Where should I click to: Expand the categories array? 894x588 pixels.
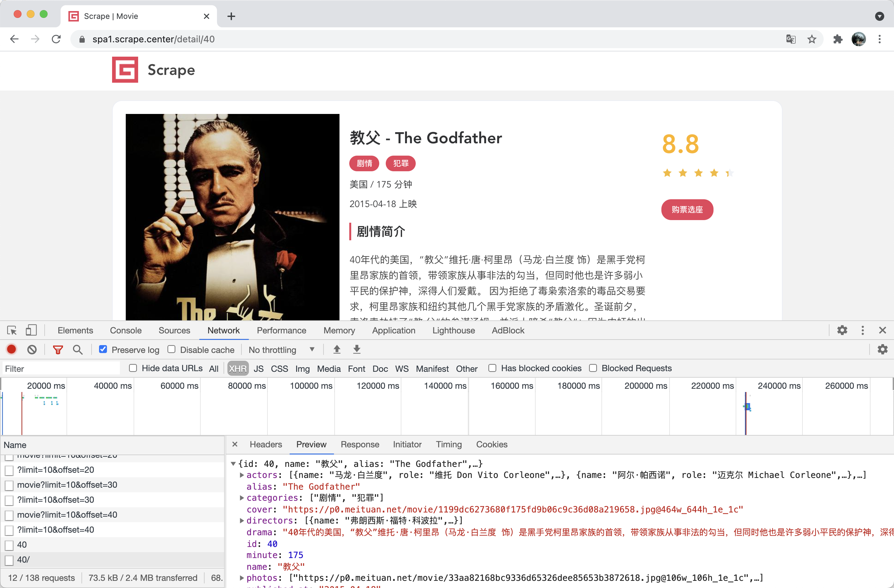[242, 497]
